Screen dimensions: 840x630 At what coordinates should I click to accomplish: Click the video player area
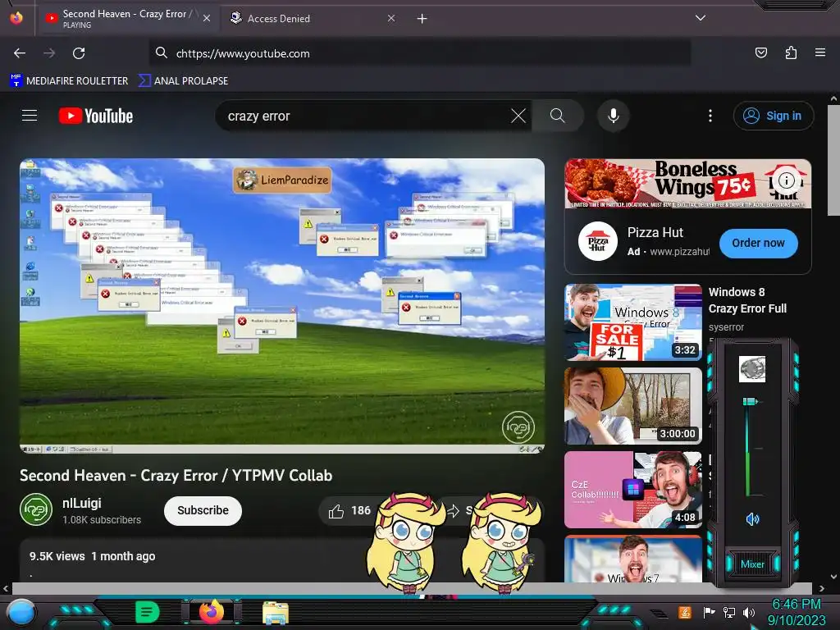[x=282, y=306]
